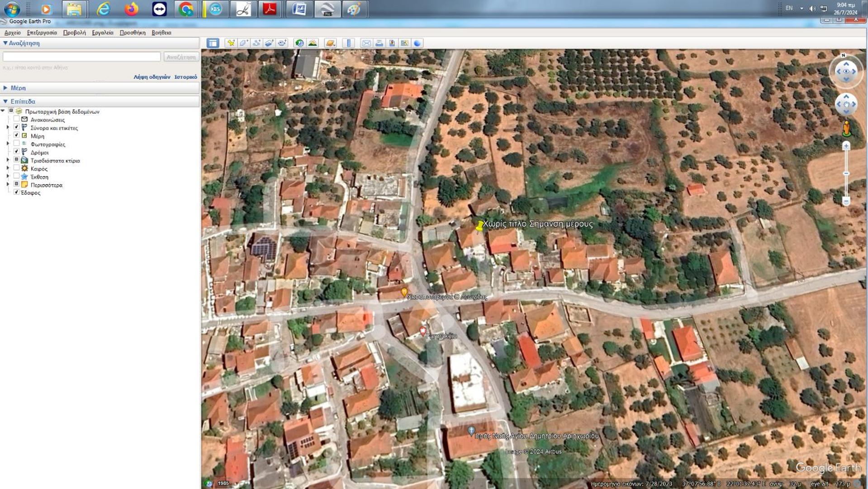Viewport: 868px width, 489px height.
Task: Click the Email envelope icon
Action: pos(366,43)
